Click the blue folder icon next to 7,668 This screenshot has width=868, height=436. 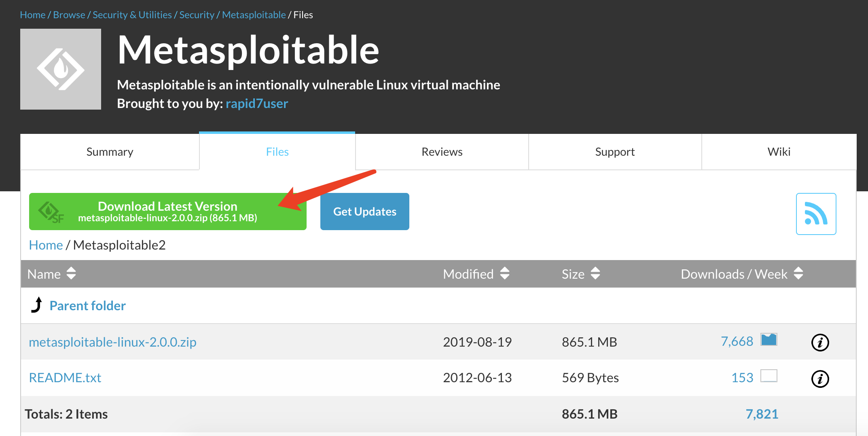769,340
